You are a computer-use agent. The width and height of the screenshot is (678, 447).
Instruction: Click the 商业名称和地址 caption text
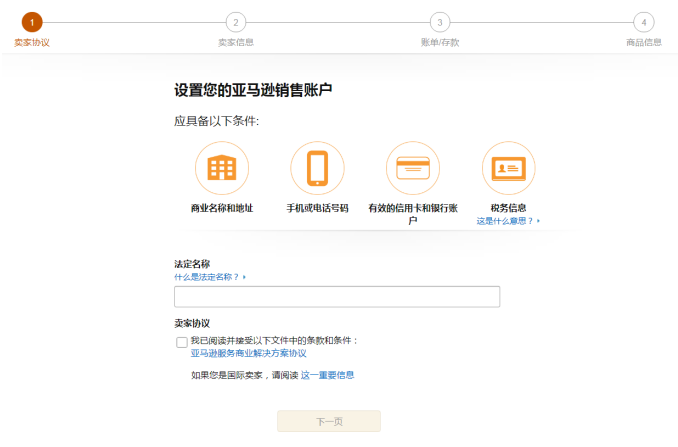pos(222,208)
